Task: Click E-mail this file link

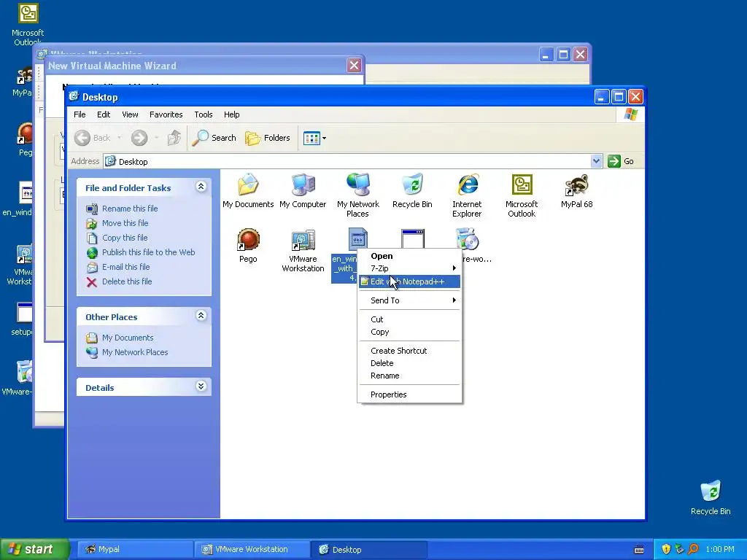Action: [x=125, y=267]
